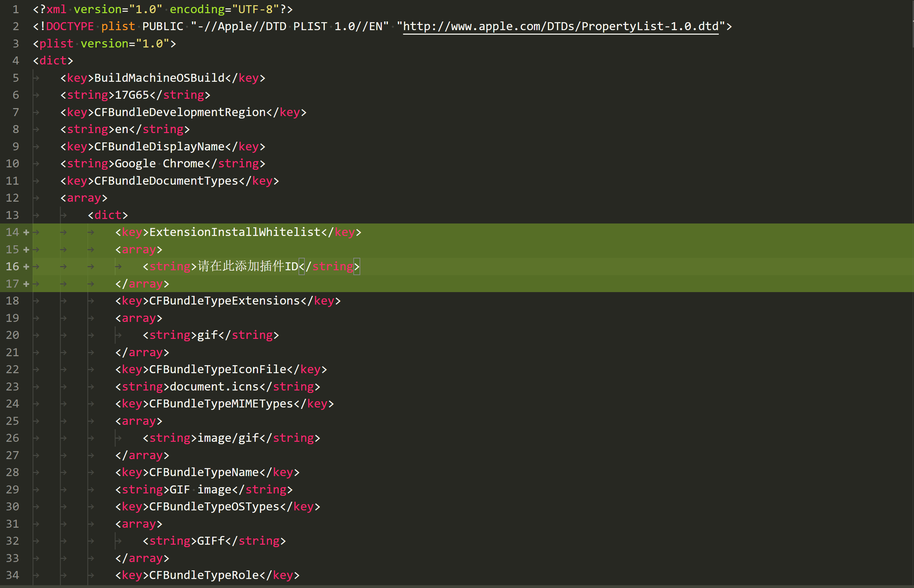Click the CFBundleTypeIconFile key text
Image resolution: width=914 pixels, height=588 pixels.
[x=217, y=369]
